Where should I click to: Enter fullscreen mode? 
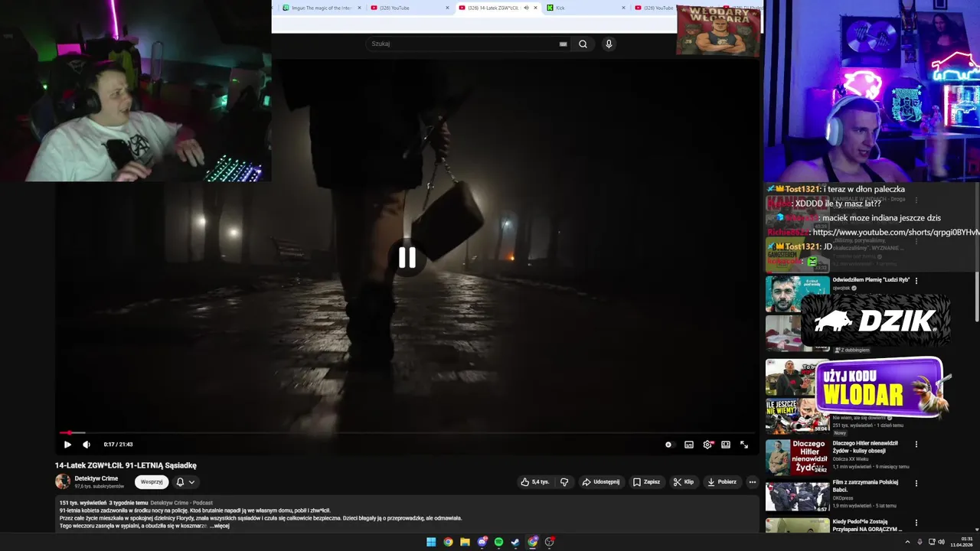tap(744, 445)
